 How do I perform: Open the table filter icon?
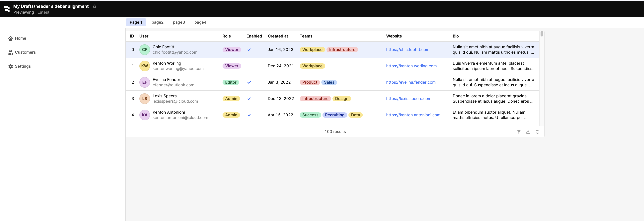[519, 131]
